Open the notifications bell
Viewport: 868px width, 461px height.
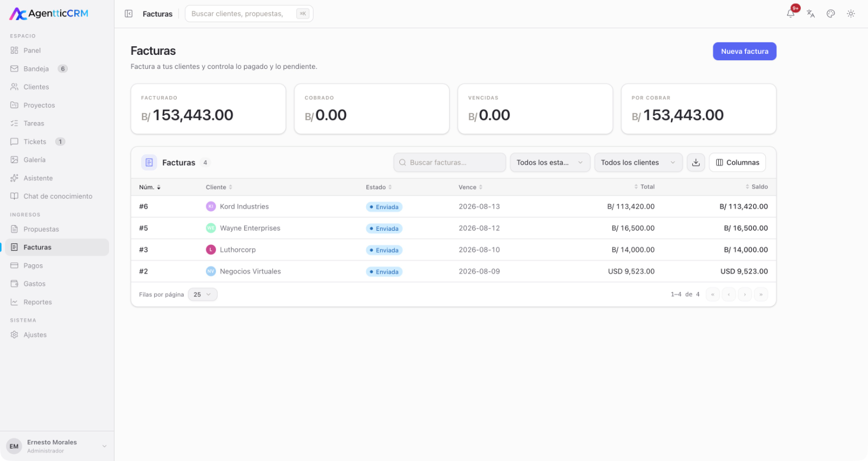pyautogui.click(x=791, y=14)
